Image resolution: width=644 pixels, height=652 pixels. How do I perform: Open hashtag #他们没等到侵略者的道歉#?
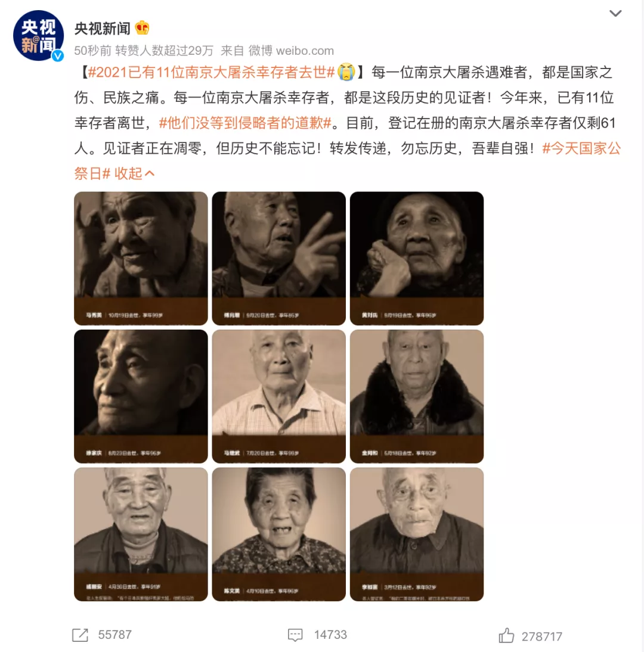coord(246,123)
